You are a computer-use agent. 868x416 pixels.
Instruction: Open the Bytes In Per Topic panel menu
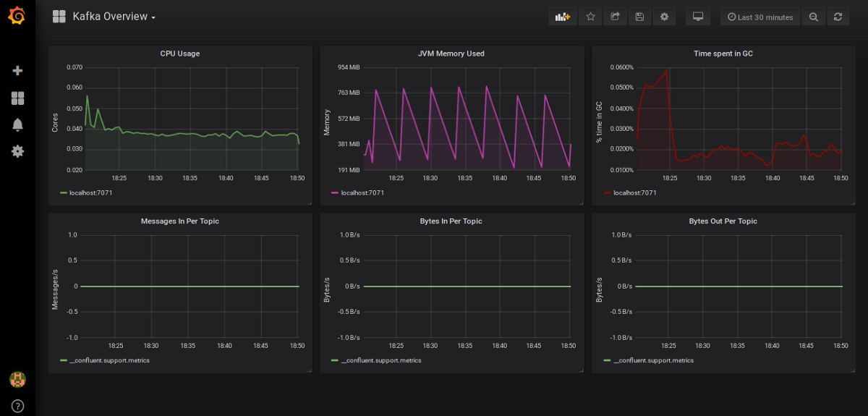(x=451, y=221)
